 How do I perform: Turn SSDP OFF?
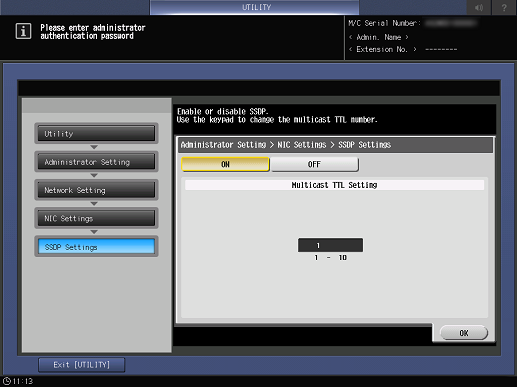click(x=315, y=164)
